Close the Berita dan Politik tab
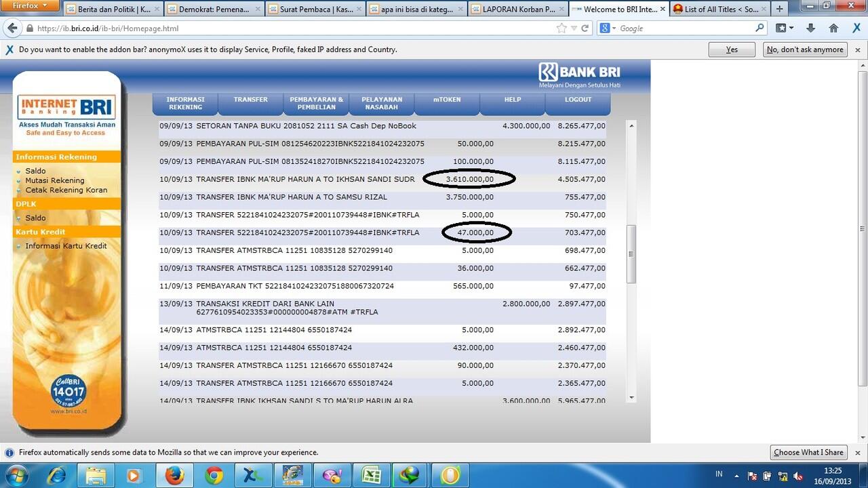Image resolution: width=868 pixels, height=488 pixels. tap(157, 9)
